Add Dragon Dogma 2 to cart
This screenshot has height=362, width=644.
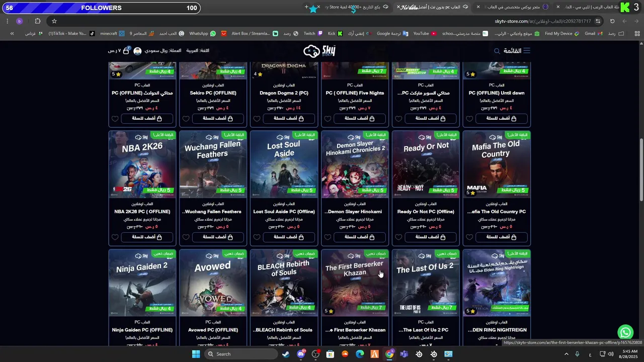[x=289, y=119]
